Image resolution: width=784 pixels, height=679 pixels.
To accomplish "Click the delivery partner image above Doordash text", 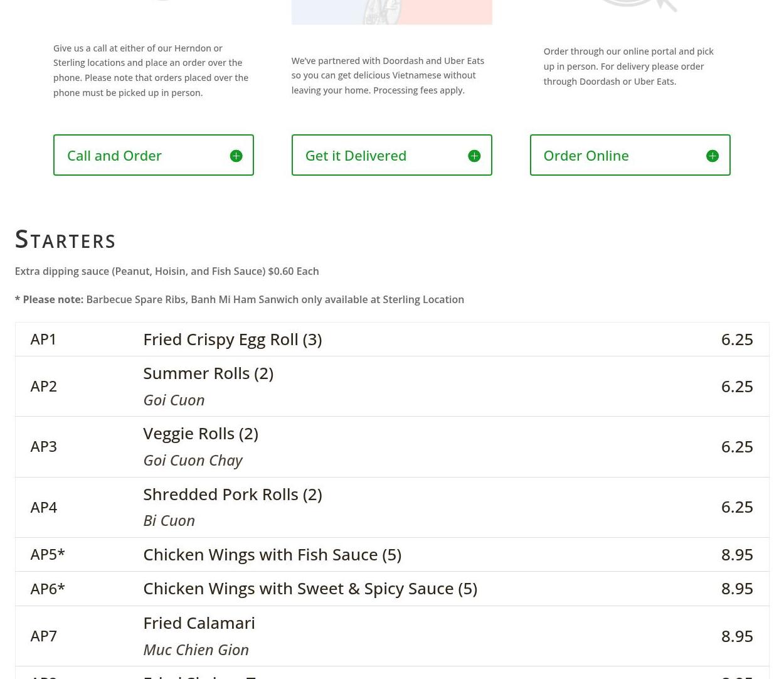I will (x=391, y=12).
